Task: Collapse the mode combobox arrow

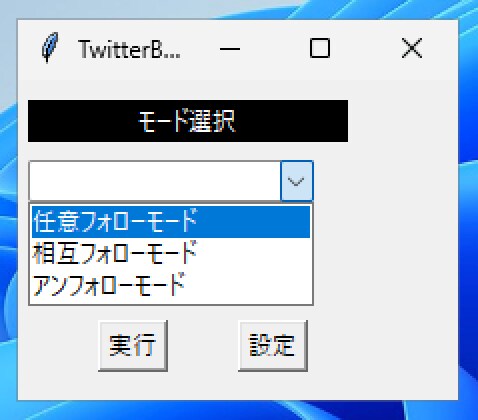Action: coord(297,181)
